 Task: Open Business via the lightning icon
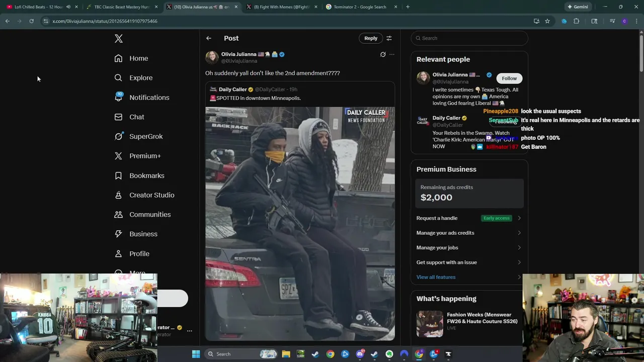(118, 234)
